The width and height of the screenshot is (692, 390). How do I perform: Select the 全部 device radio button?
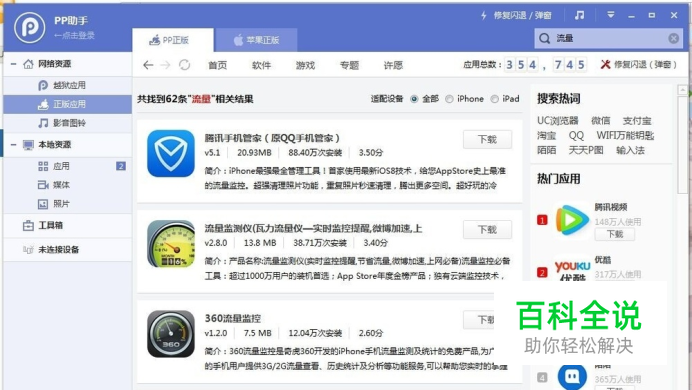pyautogui.click(x=414, y=99)
